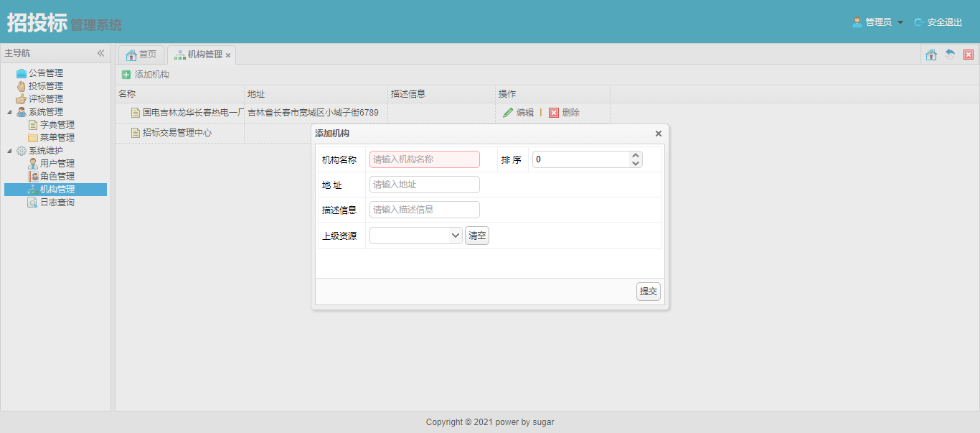Click the 操作 column header
Screen dimensions: 980x433
coord(553,94)
